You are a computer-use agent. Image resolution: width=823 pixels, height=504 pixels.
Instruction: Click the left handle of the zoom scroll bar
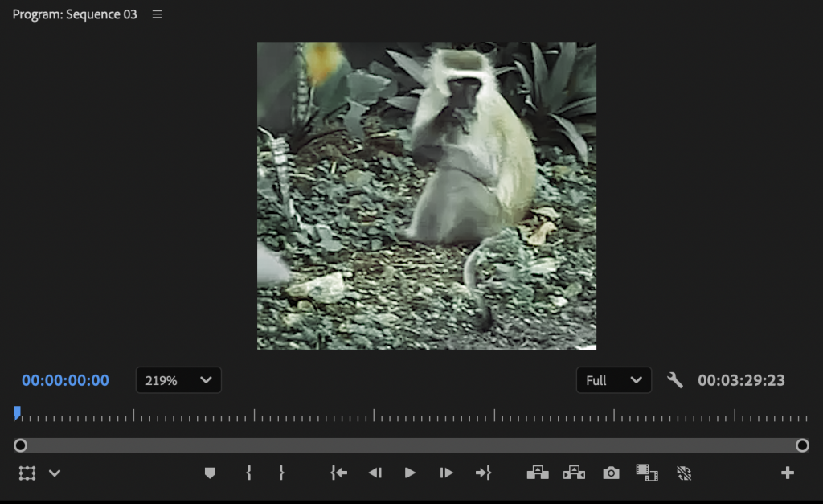[20, 445]
